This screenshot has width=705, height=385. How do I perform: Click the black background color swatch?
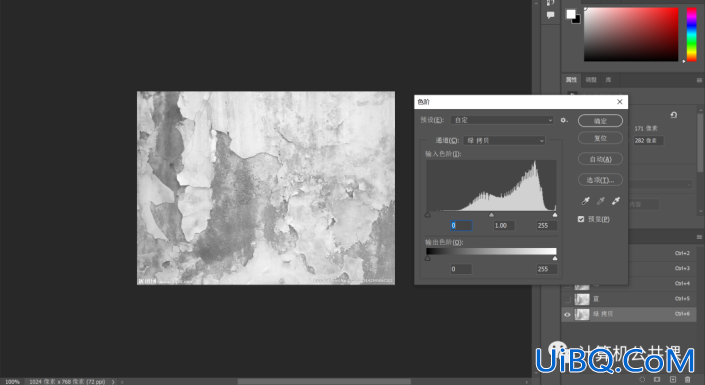click(x=578, y=20)
